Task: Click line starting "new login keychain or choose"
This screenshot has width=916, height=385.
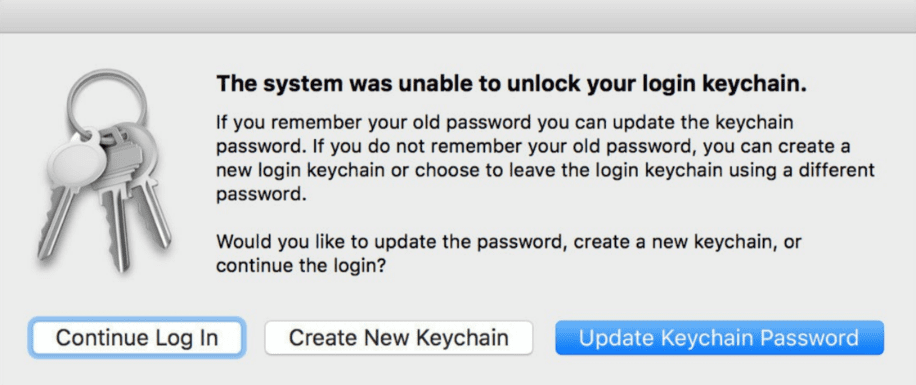Action: [x=546, y=170]
